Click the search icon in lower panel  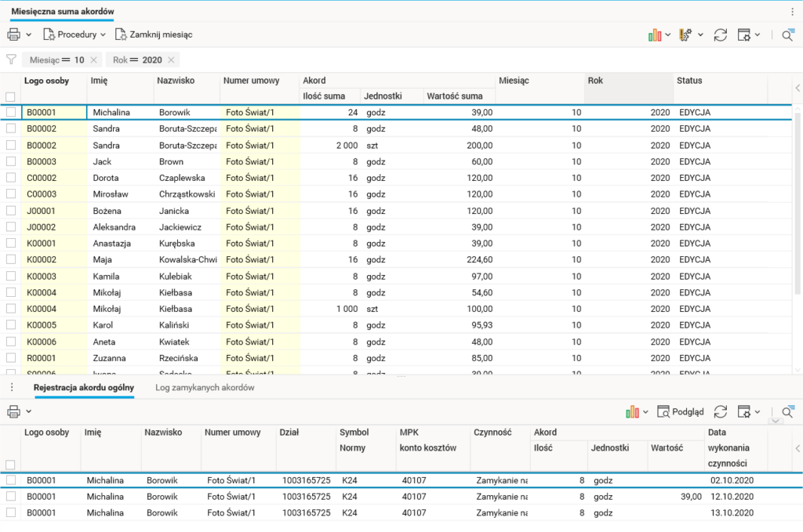(787, 412)
